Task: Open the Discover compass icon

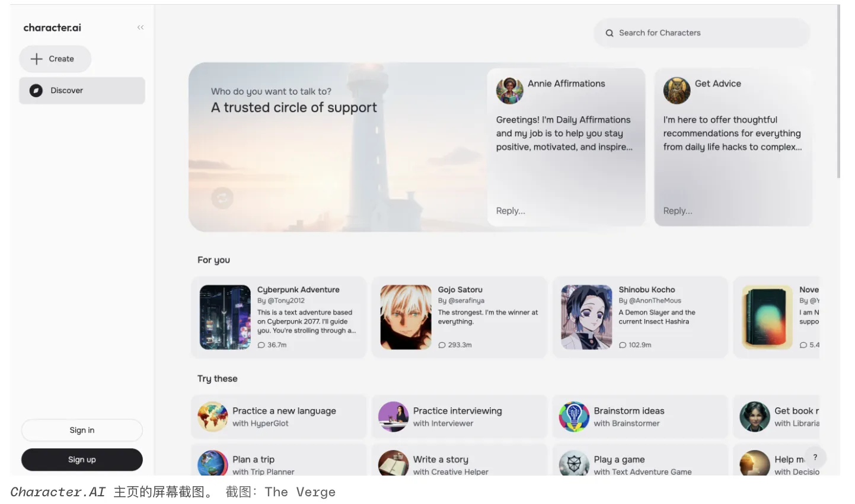Action: (36, 91)
